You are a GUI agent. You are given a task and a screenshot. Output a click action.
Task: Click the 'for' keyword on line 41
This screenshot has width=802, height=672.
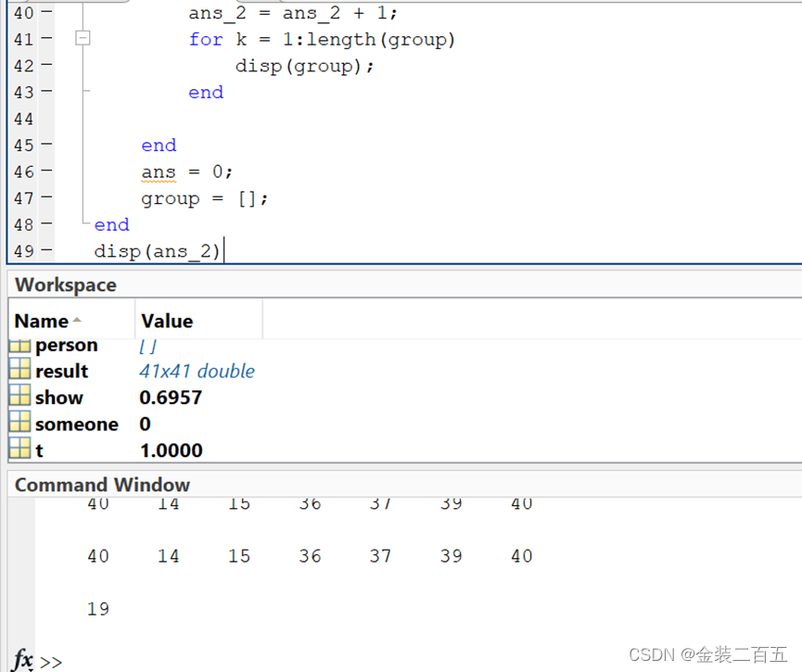pos(206,39)
